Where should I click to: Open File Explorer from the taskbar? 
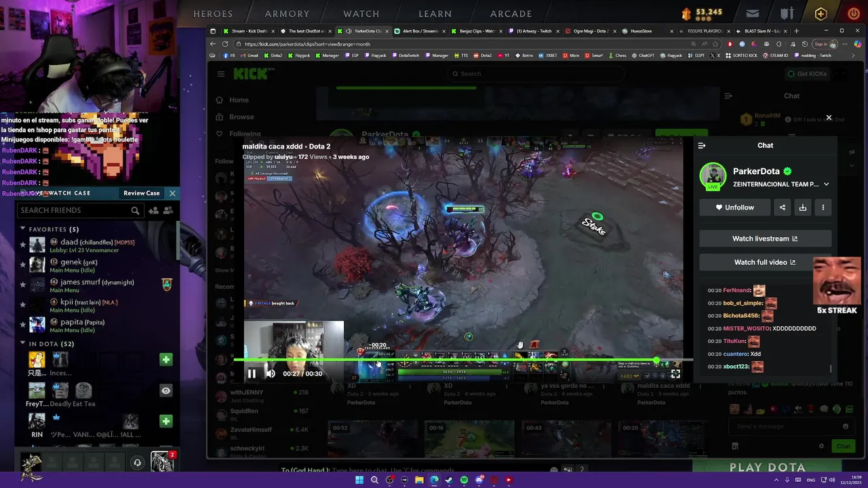[419, 480]
